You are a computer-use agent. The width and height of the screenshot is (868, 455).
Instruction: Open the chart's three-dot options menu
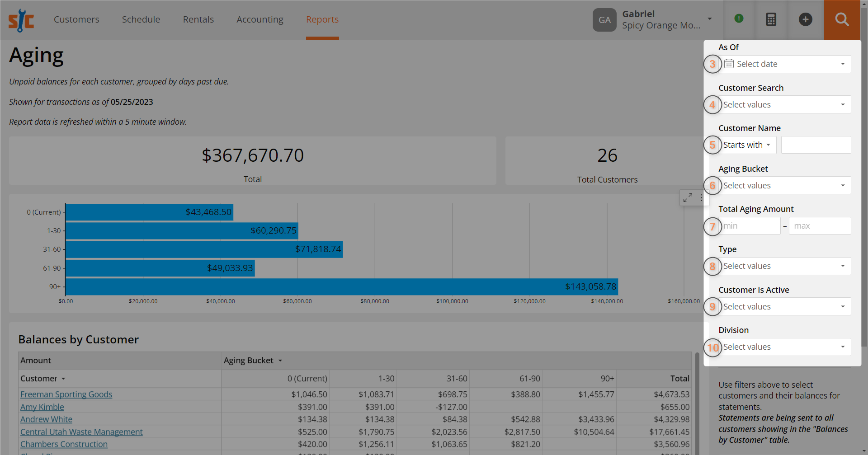(701, 197)
